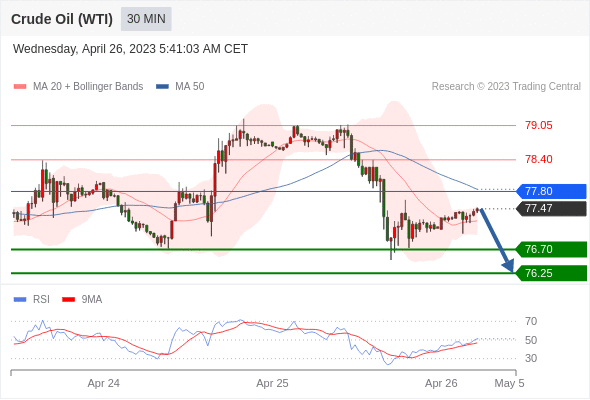Click the Apr 25 date axis marker
The height and width of the screenshot is (400, 590).
[x=272, y=383]
